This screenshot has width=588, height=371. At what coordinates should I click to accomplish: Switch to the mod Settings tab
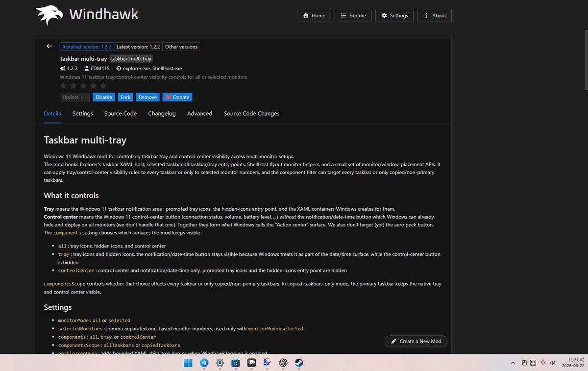(83, 113)
